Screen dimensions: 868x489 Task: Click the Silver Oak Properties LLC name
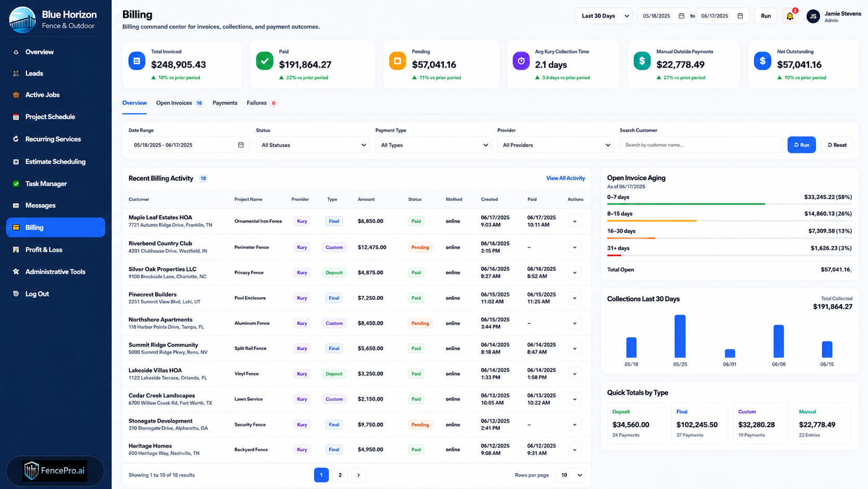(162, 269)
